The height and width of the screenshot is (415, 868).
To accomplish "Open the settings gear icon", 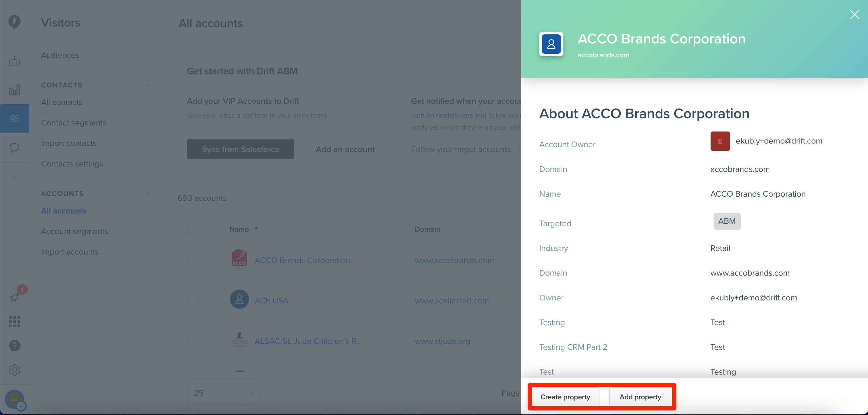I will coord(14,370).
